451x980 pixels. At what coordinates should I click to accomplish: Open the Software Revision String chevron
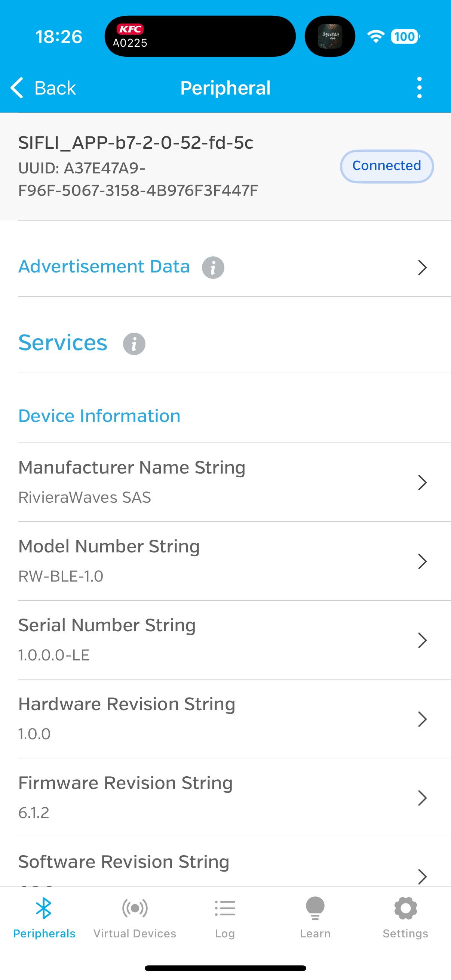(x=422, y=876)
